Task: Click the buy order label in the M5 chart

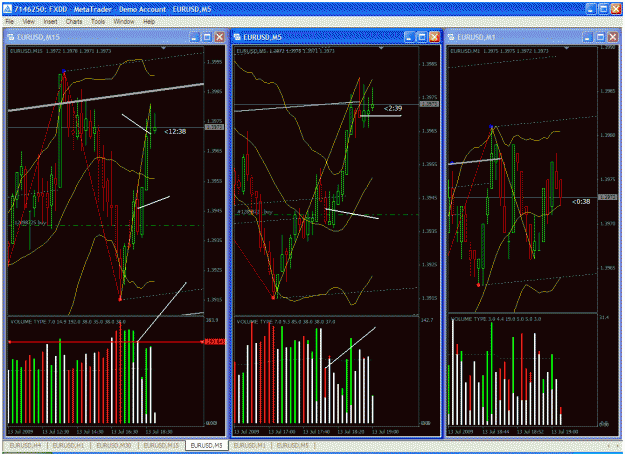Action: coord(255,212)
